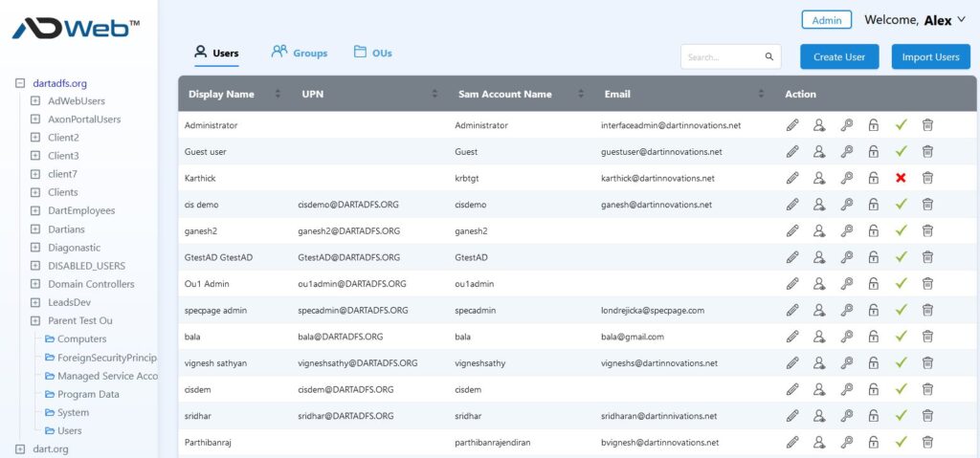The height and width of the screenshot is (458, 980).
Task: Unlock account icon for bala
Action: [x=873, y=337]
